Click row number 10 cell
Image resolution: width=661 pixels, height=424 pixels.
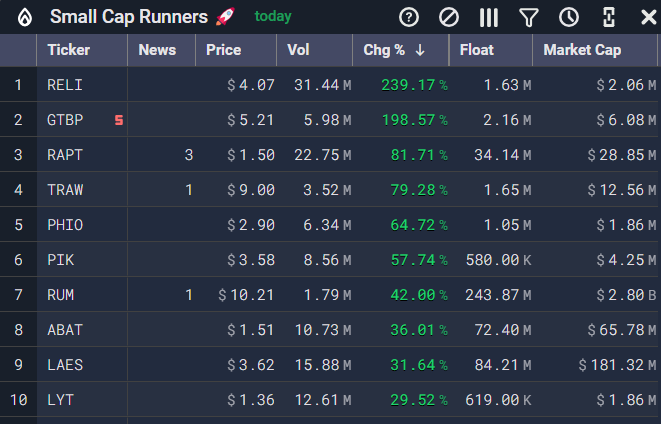click(x=18, y=400)
